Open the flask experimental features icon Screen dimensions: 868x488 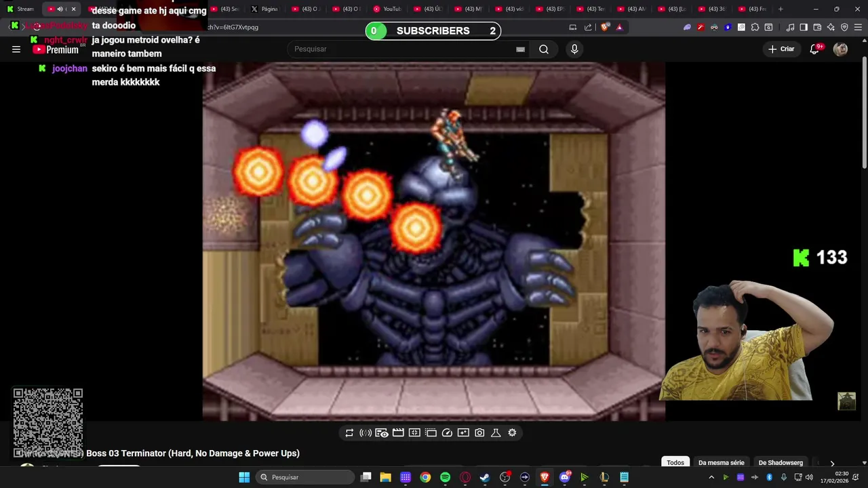(x=496, y=433)
